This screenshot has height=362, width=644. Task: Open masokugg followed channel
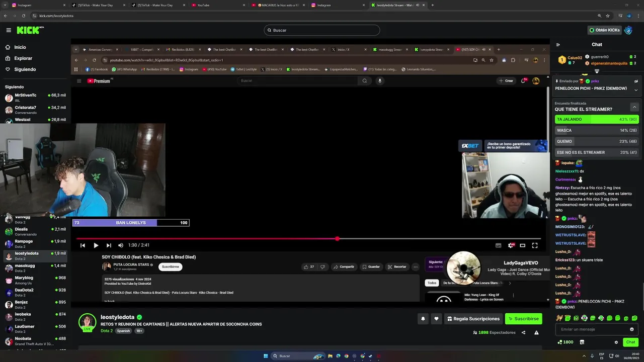tap(35, 268)
